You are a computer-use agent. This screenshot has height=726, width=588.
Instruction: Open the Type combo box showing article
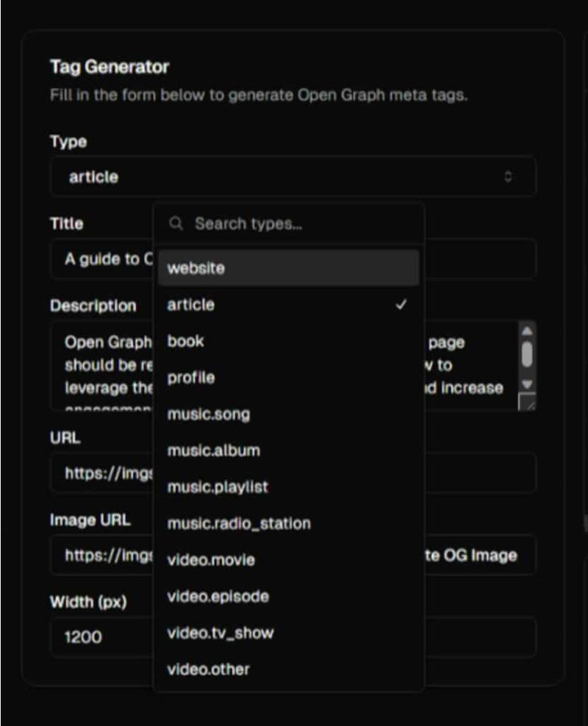[293, 176]
